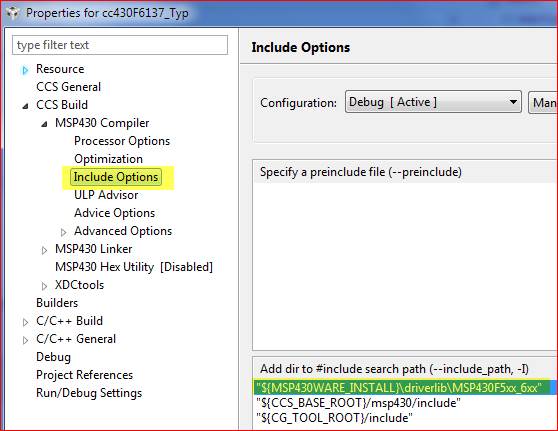Select MSP430 Compiler tree item
Image resolution: width=558 pixels, height=431 pixels.
tap(102, 123)
